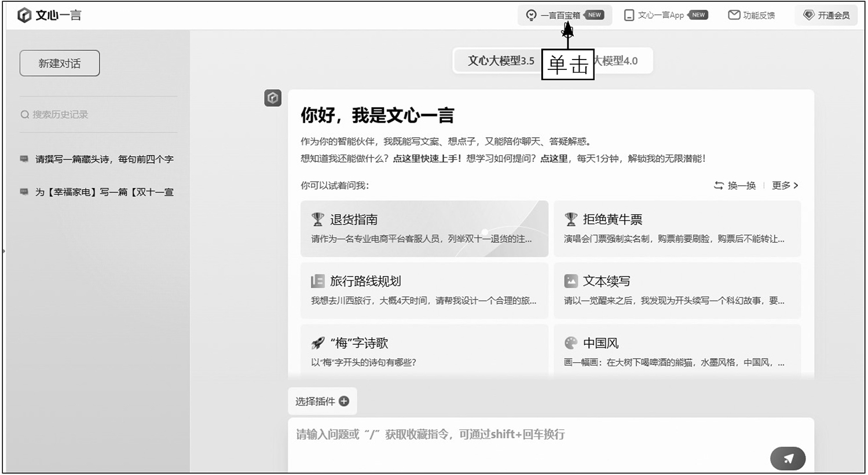Click the send paper-plane button
Screen dimensions: 868x475
point(788,459)
